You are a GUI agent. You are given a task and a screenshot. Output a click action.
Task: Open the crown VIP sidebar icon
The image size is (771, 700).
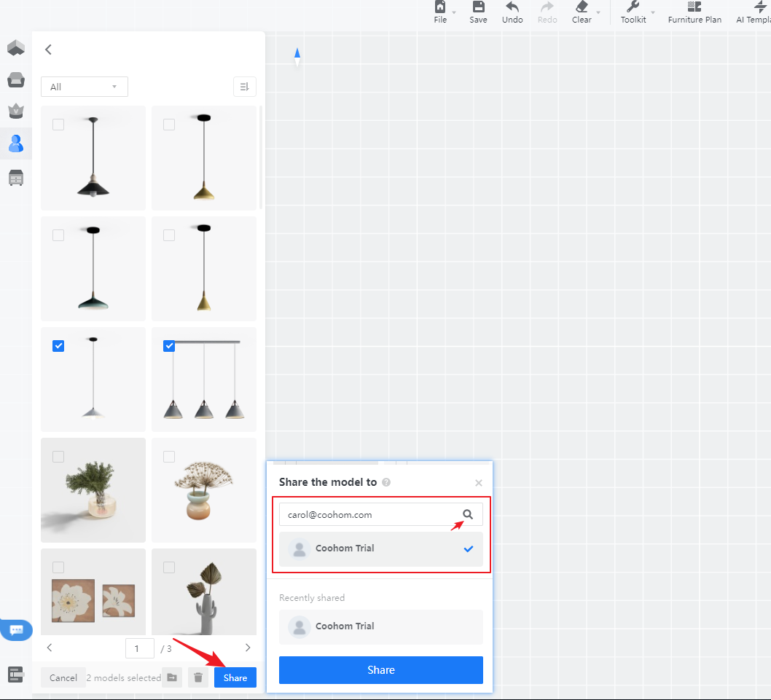(x=16, y=111)
